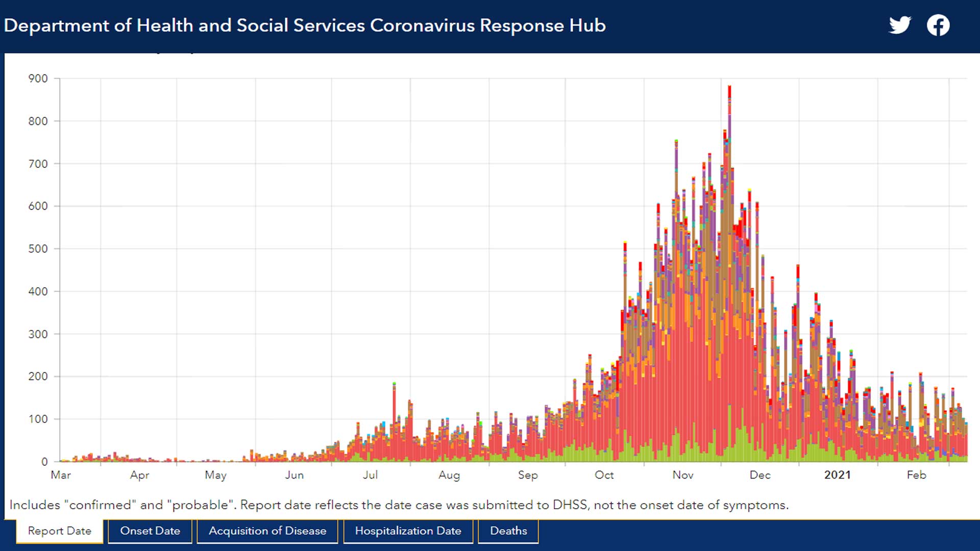Click the Nov label on x-axis
The width and height of the screenshot is (980, 551).
coord(682,475)
